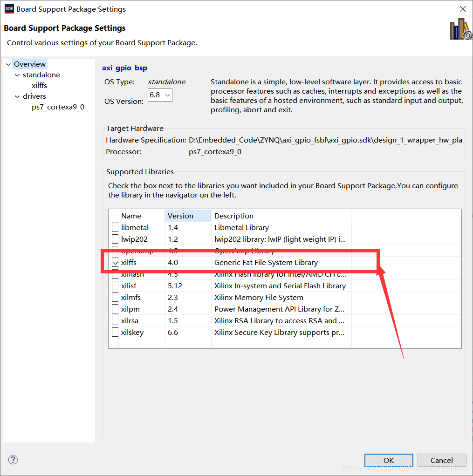Sort libraries by Description column header
Viewport: 473px width, 476px height.
281,216
